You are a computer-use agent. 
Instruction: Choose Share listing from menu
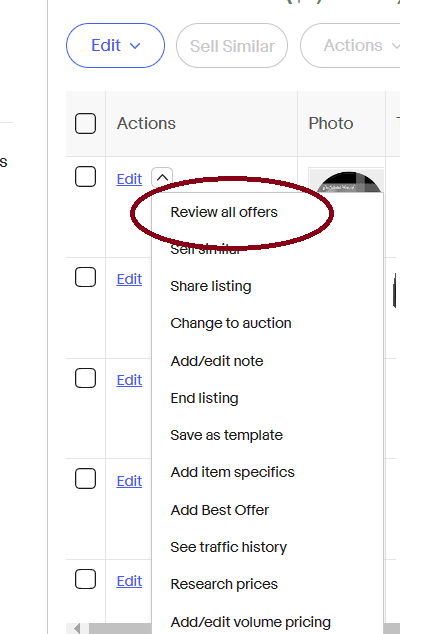211,286
